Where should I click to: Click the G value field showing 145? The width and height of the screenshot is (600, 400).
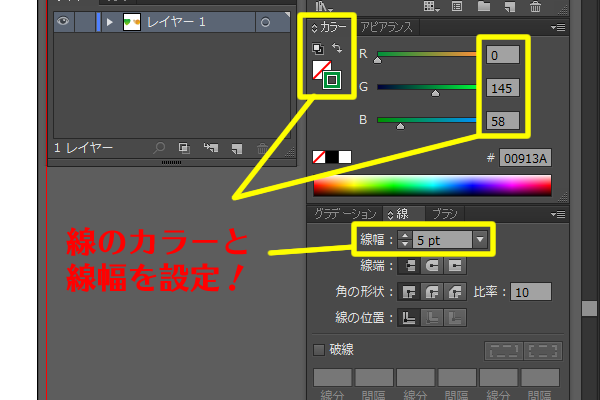pos(503,87)
